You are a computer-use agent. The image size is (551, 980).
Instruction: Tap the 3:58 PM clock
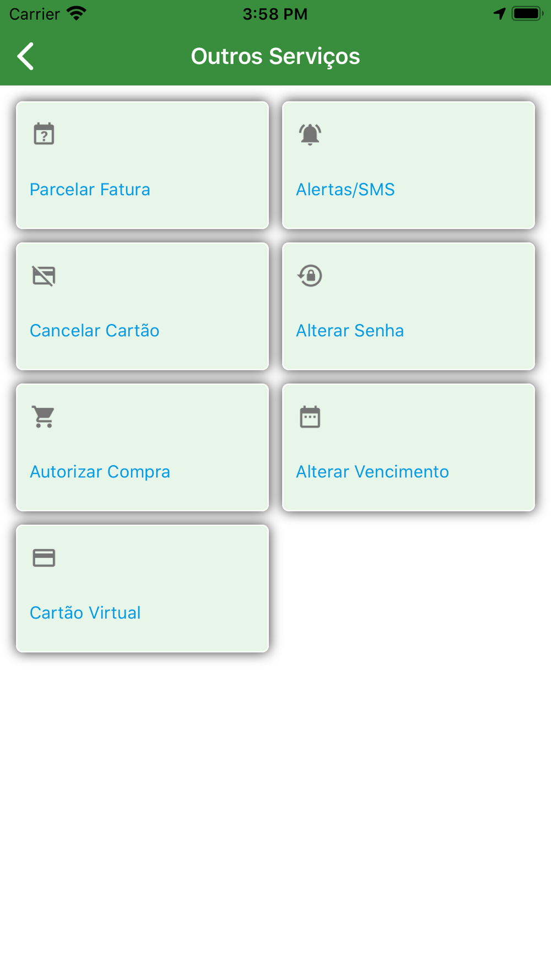(275, 14)
